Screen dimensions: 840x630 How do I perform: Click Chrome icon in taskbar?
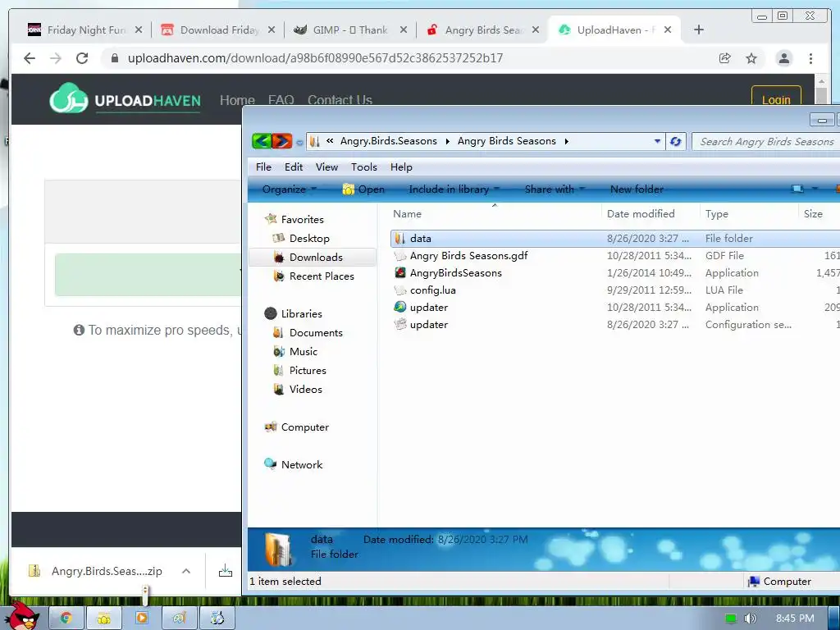click(x=66, y=619)
